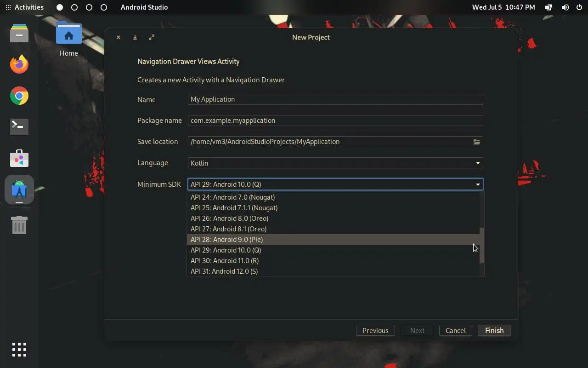Viewport: 588px width, 368px height.
Task: Open Android Studio app menu in top bar
Action: point(144,7)
